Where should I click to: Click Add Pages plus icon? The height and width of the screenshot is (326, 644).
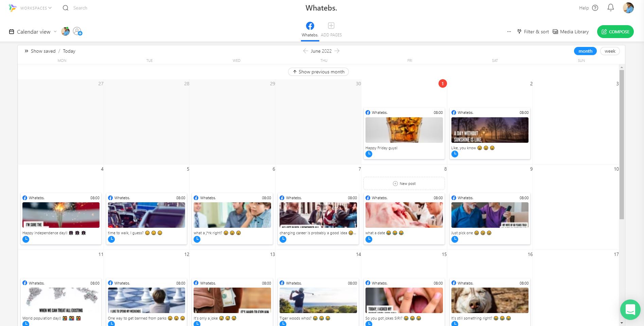(x=331, y=25)
